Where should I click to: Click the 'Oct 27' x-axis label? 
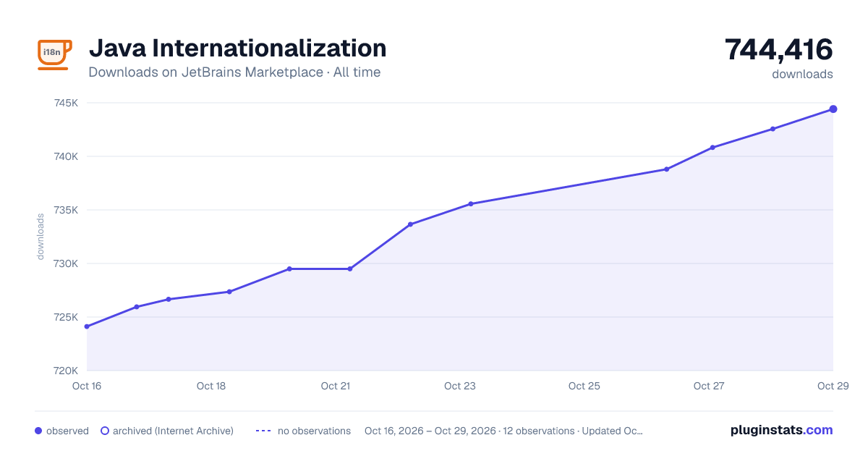709,386
